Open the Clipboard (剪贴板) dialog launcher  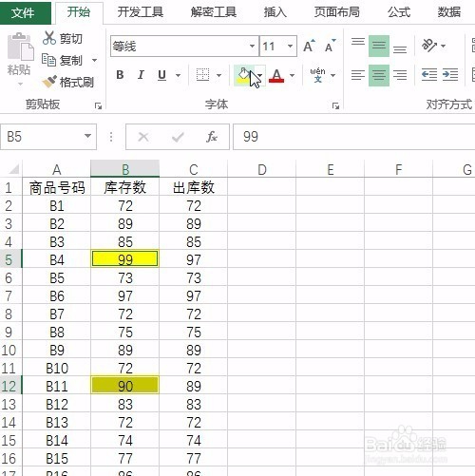coord(98,105)
